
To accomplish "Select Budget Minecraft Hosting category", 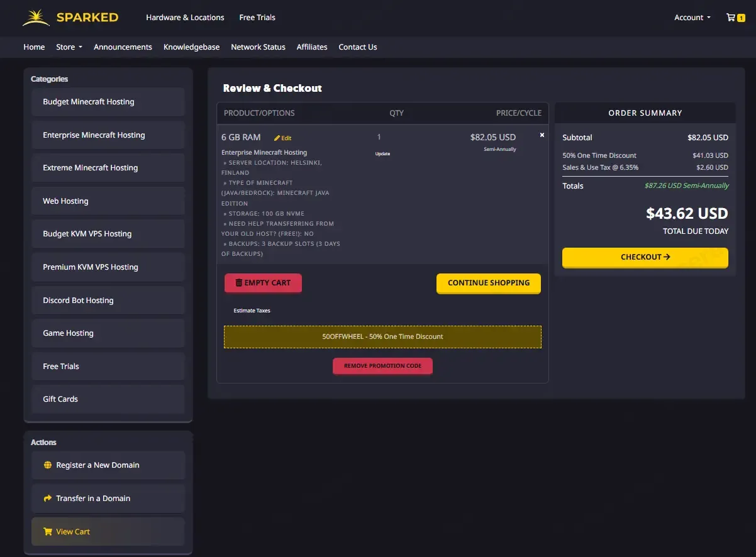I will point(108,102).
